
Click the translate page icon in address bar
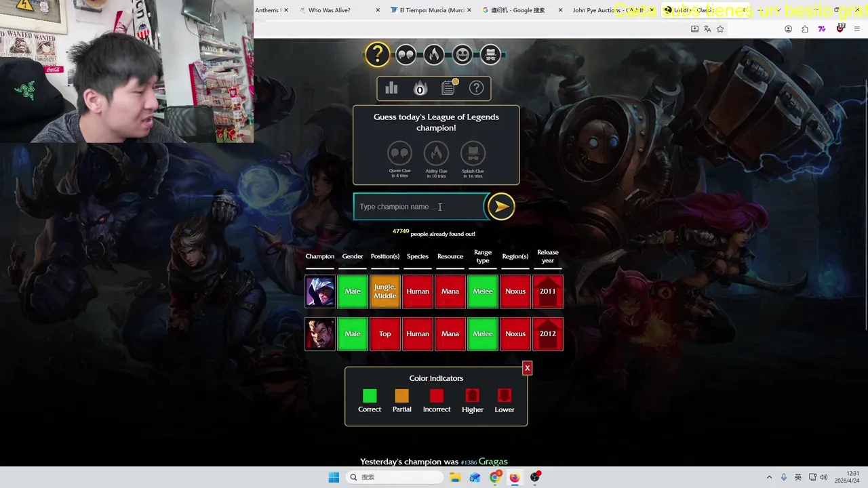coord(707,29)
